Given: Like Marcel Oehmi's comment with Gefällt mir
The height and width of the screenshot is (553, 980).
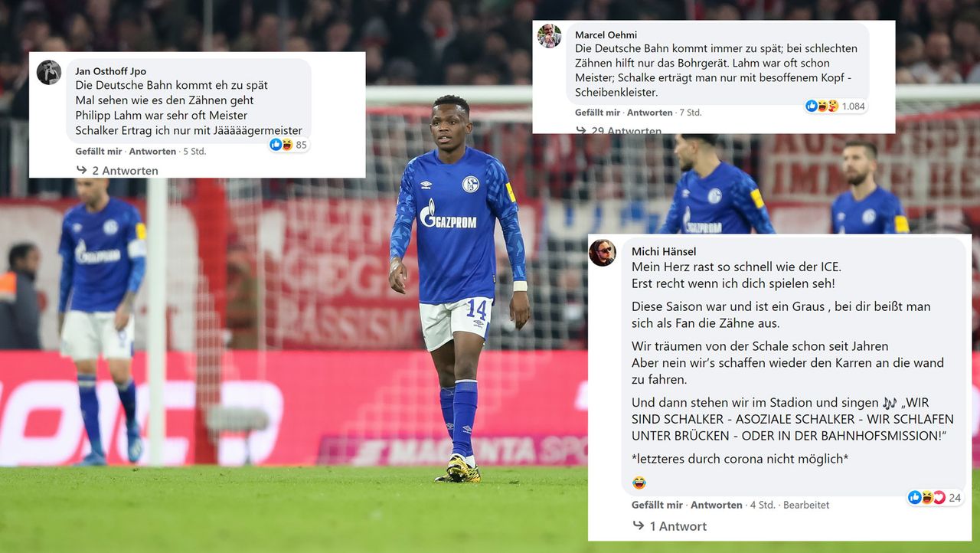Looking at the screenshot, I should coord(597,113).
